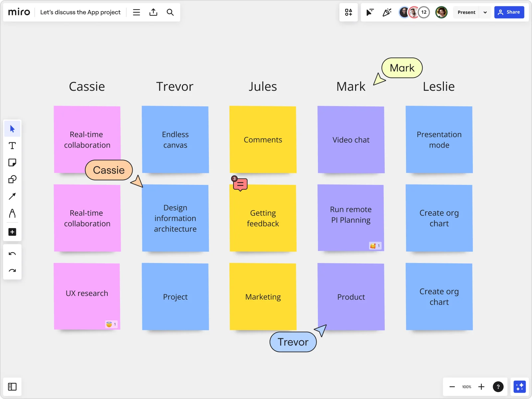
Task: Click the Share button
Action: [509, 12]
